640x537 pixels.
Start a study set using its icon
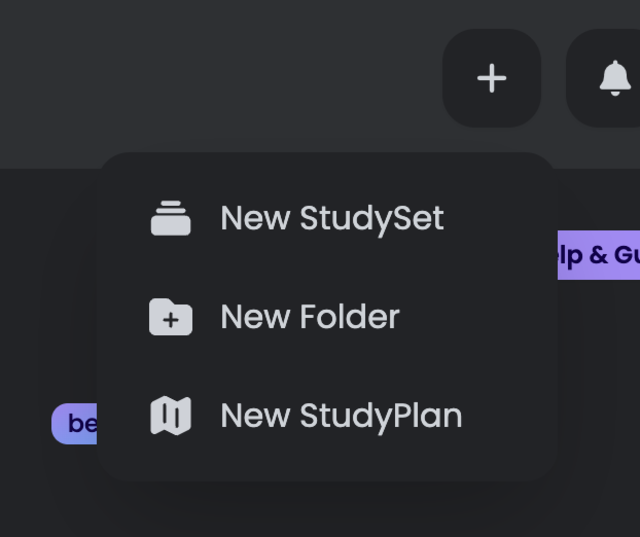tap(171, 218)
